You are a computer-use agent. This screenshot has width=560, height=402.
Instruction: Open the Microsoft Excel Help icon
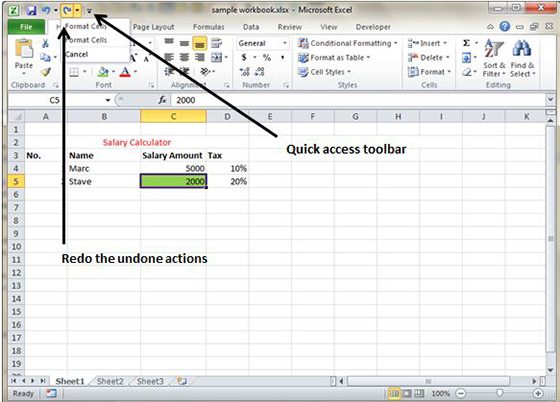[x=505, y=26]
